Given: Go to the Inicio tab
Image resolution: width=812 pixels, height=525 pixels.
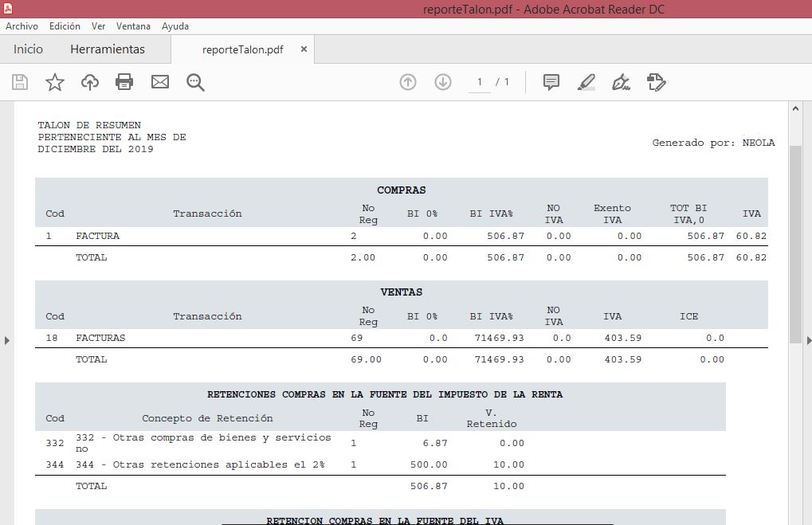Looking at the screenshot, I should [x=28, y=49].
